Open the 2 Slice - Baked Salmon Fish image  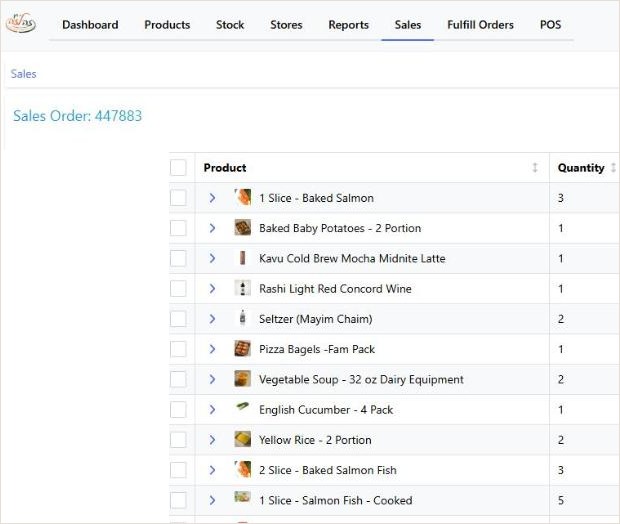coord(242,469)
